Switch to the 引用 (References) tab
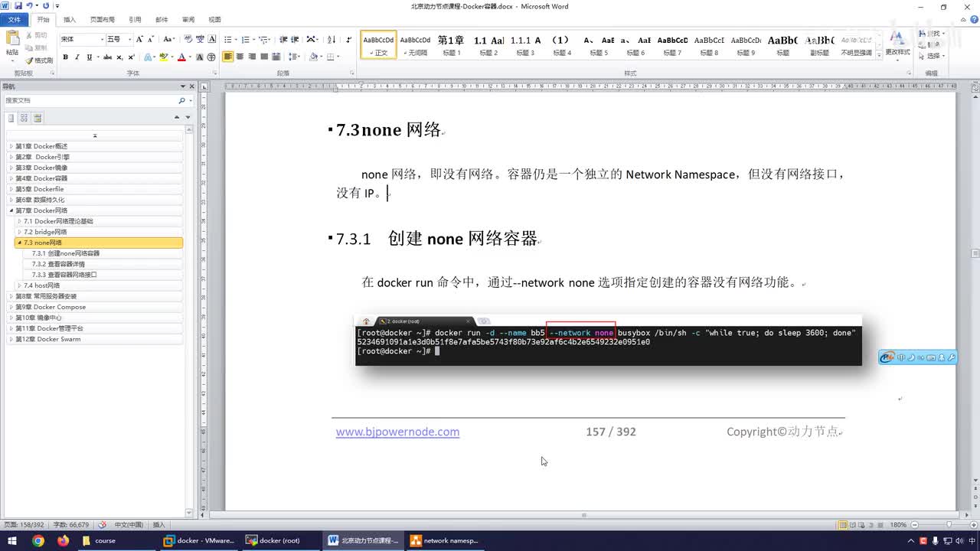Image resolution: width=980 pixels, height=551 pixels. pos(135,19)
